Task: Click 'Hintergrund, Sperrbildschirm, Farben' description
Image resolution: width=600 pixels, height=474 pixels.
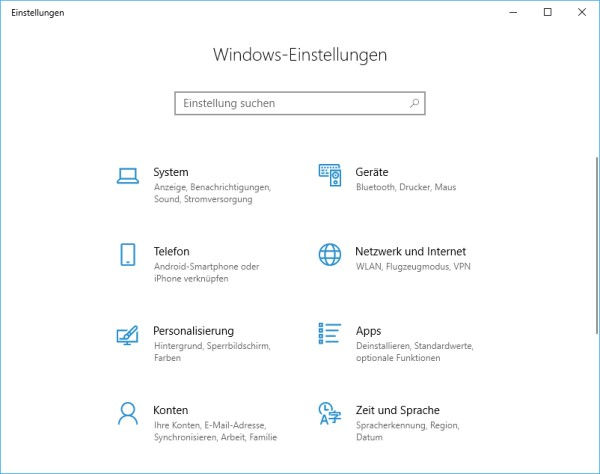Action: (212, 352)
